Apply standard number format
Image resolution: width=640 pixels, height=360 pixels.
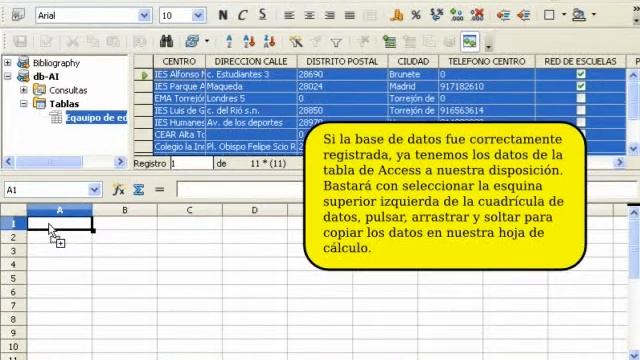pos(436,16)
